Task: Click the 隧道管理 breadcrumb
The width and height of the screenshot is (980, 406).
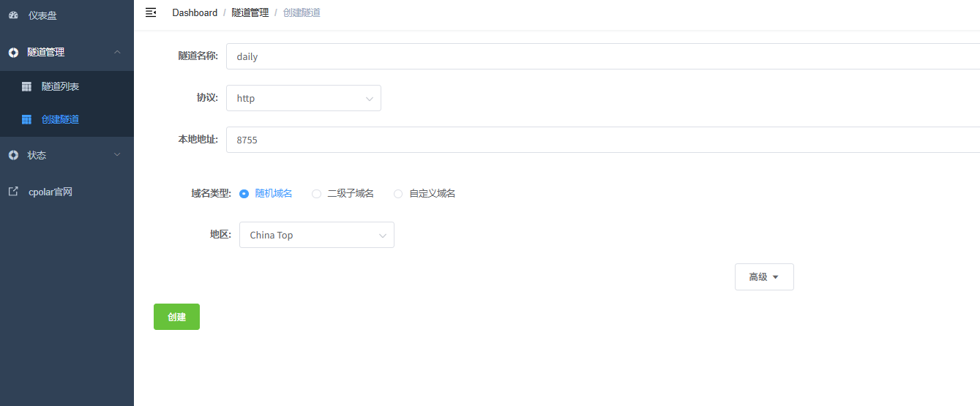Action: (250, 12)
